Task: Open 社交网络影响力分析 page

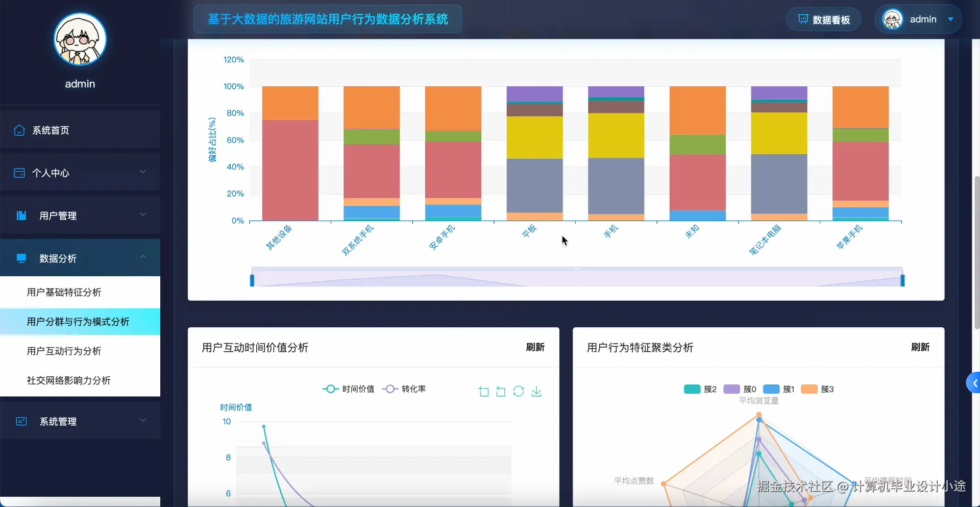Action: [x=68, y=380]
